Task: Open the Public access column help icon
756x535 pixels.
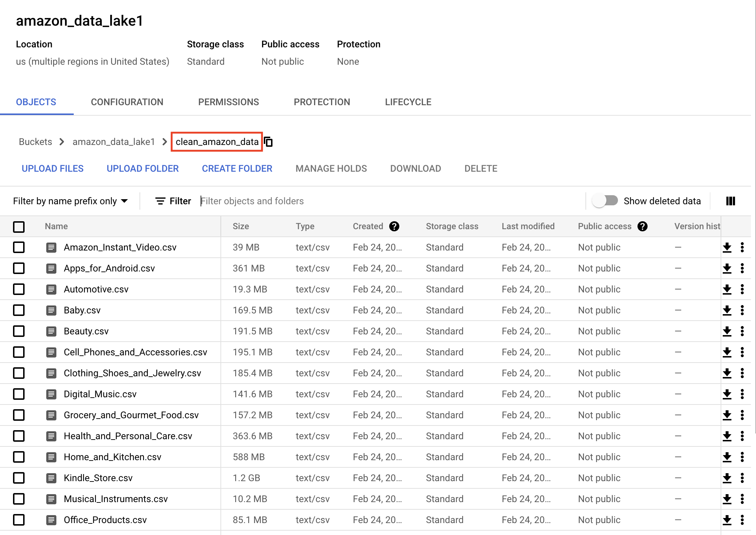Action: pyautogui.click(x=643, y=226)
